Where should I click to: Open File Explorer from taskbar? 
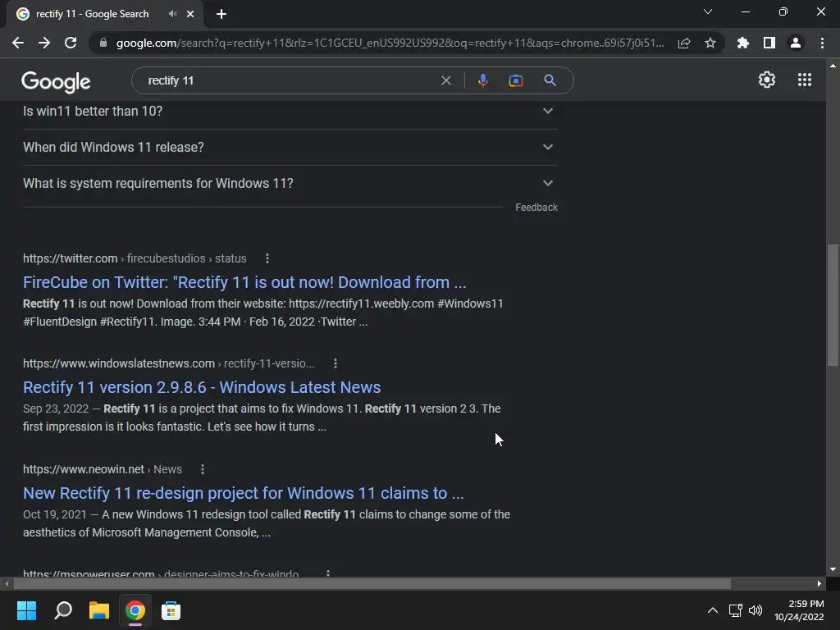coord(99,610)
